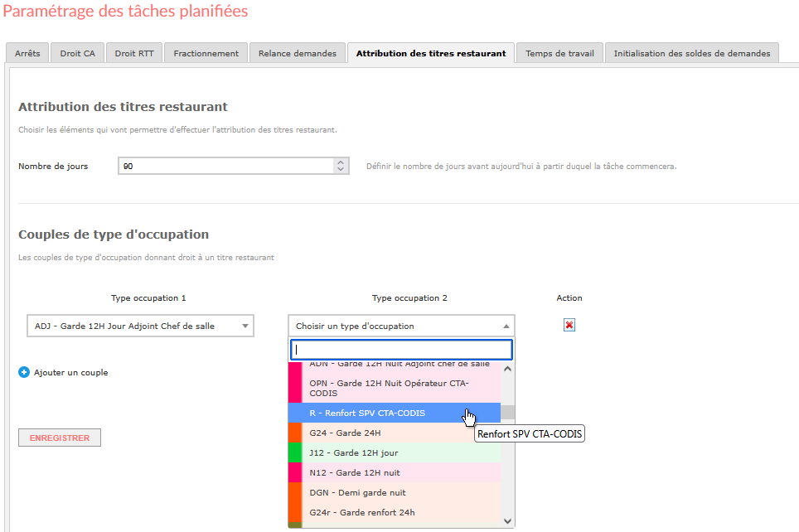Increase Nombre de jours with up arrow
Viewport: 799px width, 532px height.
click(341, 162)
